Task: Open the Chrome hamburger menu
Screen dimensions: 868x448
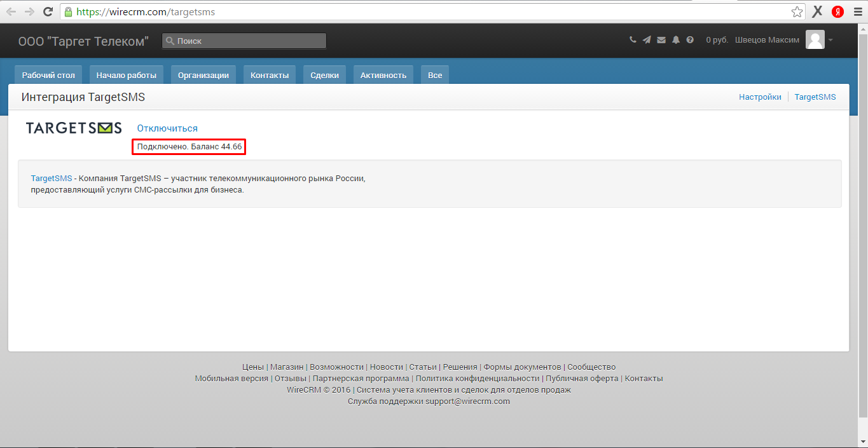Action: (857, 11)
